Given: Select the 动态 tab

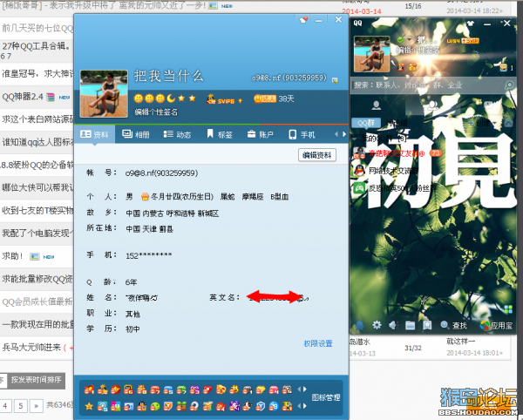Looking at the screenshot, I should pos(177,134).
